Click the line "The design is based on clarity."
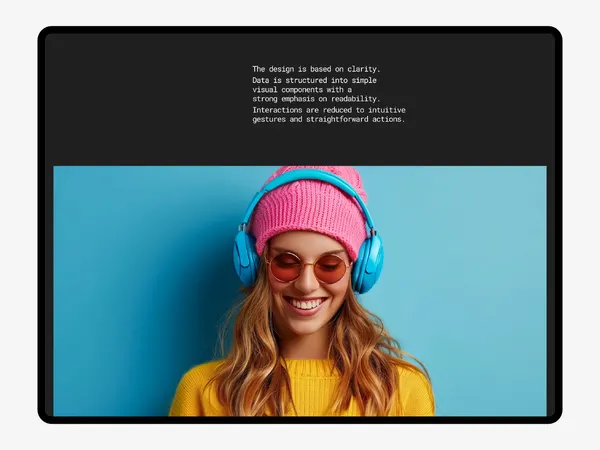The width and height of the screenshot is (600, 450). (x=316, y=69)
